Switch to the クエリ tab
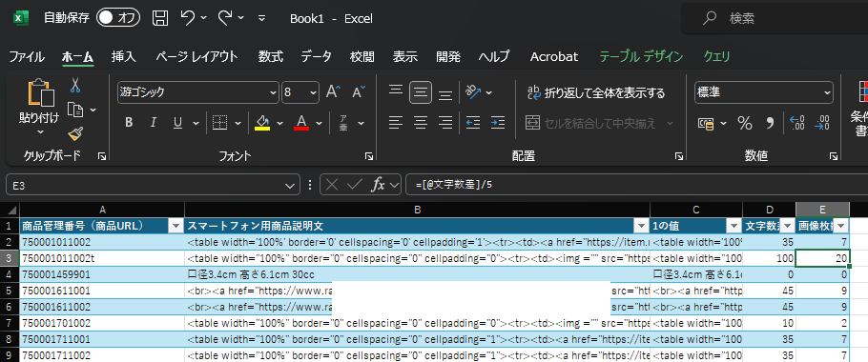The width and height of the screenshot is (868, 362). coord(717,56)
